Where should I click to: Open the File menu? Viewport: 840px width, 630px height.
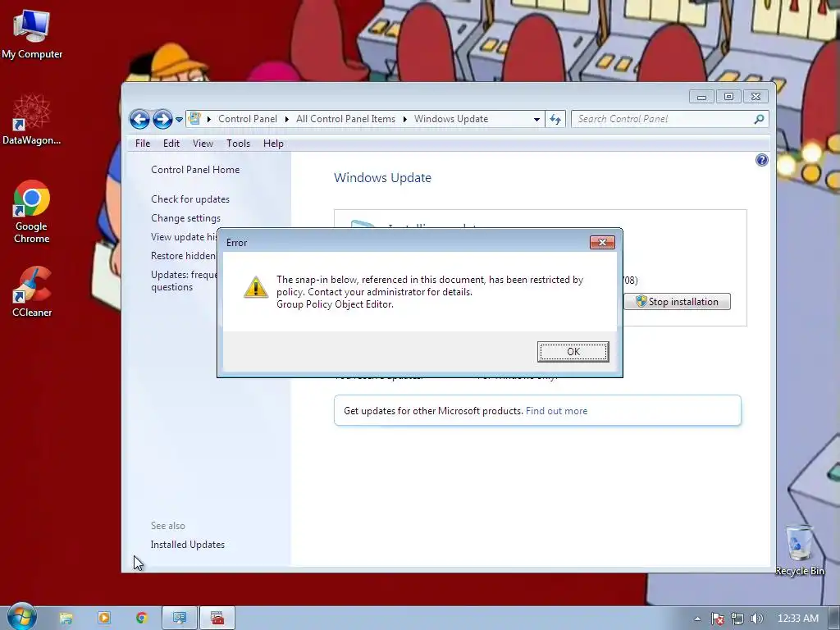pos(143,144)
